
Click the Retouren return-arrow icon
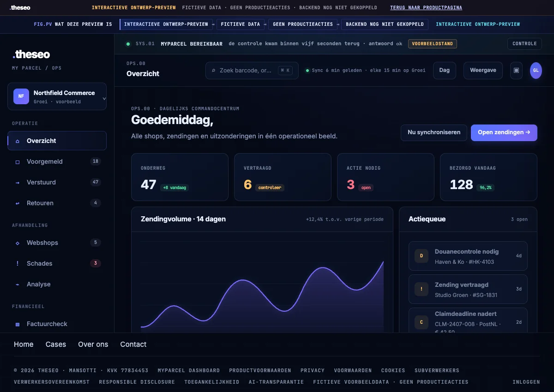click(x=18, y=203)
